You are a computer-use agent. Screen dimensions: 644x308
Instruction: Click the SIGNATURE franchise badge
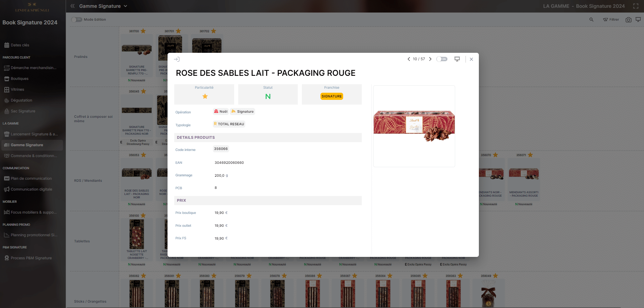click(x=332, y=96)
